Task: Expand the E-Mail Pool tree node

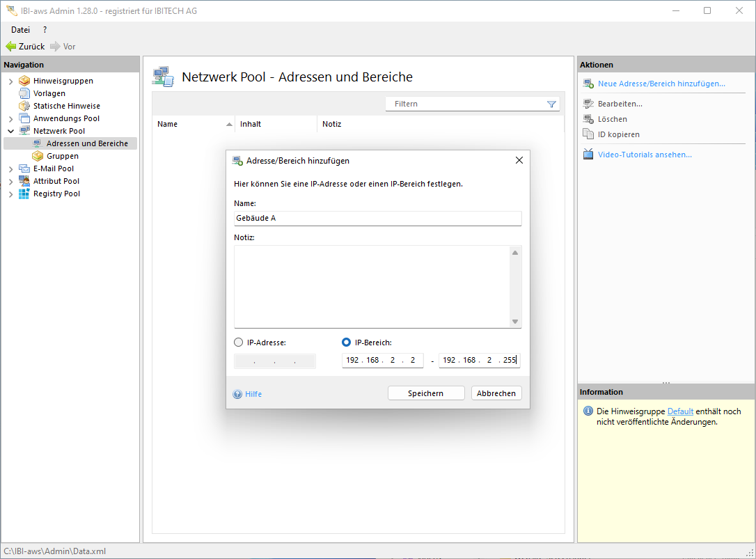Action: coord(10,169)
